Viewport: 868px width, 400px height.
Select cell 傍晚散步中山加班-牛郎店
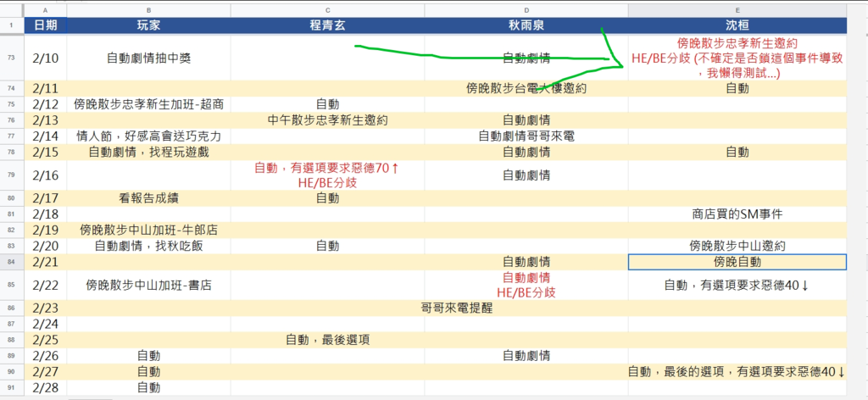pos(149,231)
